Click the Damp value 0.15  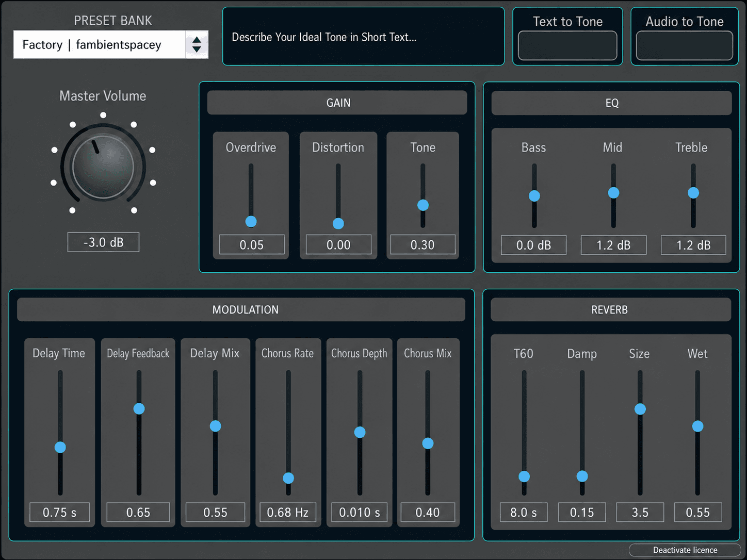pyautogui.click(x=582, y=513)
